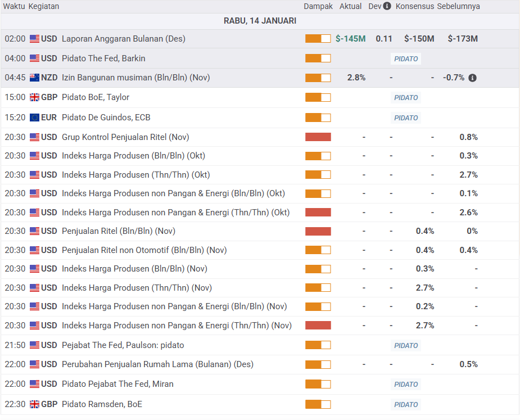Open Grup Kontrol Penjualan Ritel (Nov) event

click(125, 137)
